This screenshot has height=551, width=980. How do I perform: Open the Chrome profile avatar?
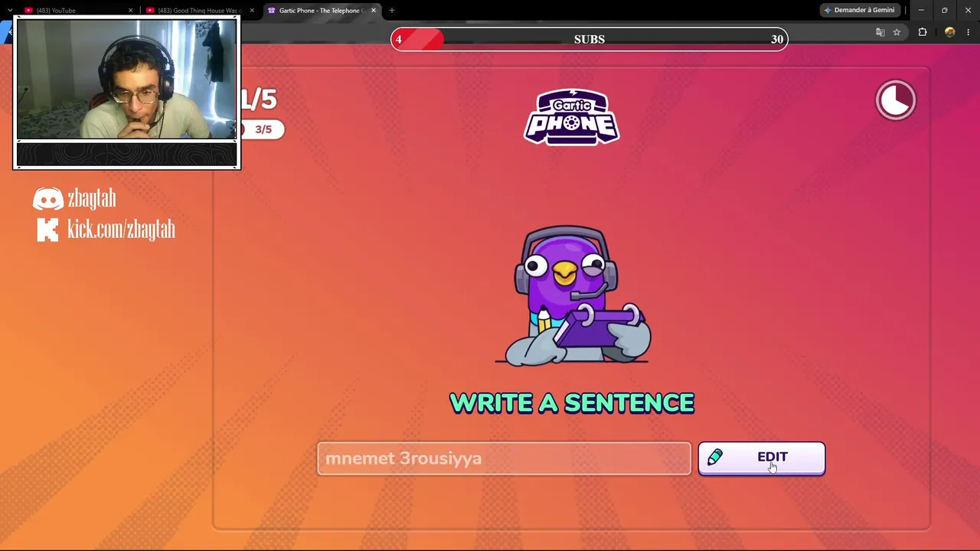[950, 32]
